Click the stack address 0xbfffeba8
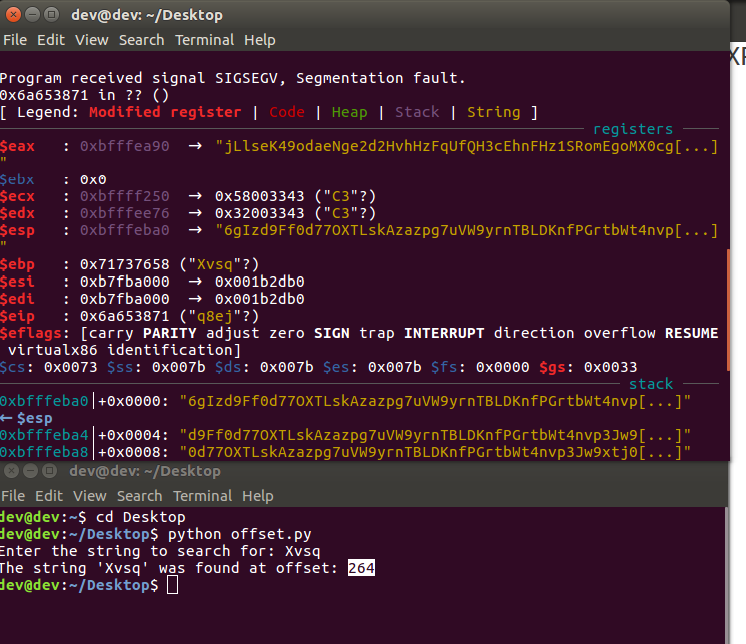Viewport: 746px width, 644px height. click(x=44, y=452)
